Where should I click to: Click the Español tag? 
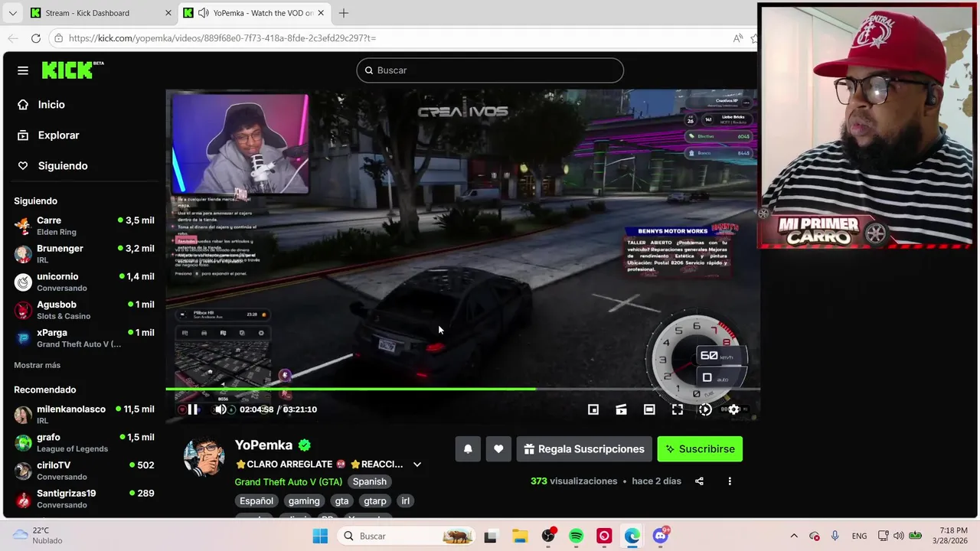(x=256, y=500)
